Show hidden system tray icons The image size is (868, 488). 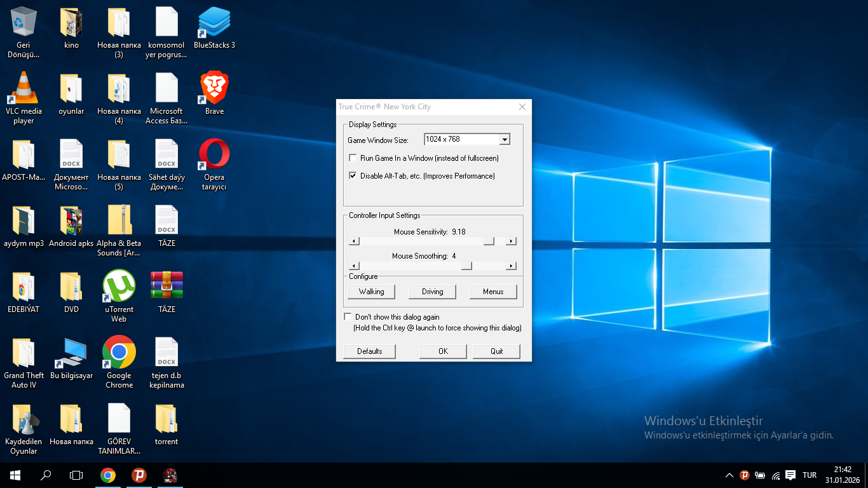click(729, 475)
